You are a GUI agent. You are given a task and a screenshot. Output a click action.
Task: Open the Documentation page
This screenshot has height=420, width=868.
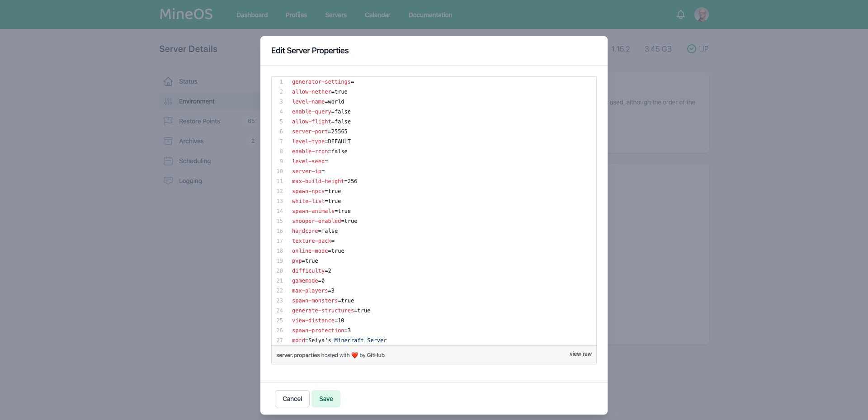coord(429,14)
